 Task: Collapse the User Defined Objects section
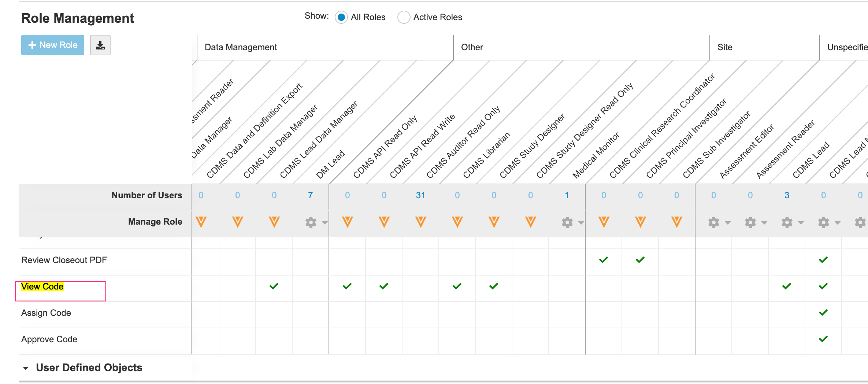[x=26, y=368]
